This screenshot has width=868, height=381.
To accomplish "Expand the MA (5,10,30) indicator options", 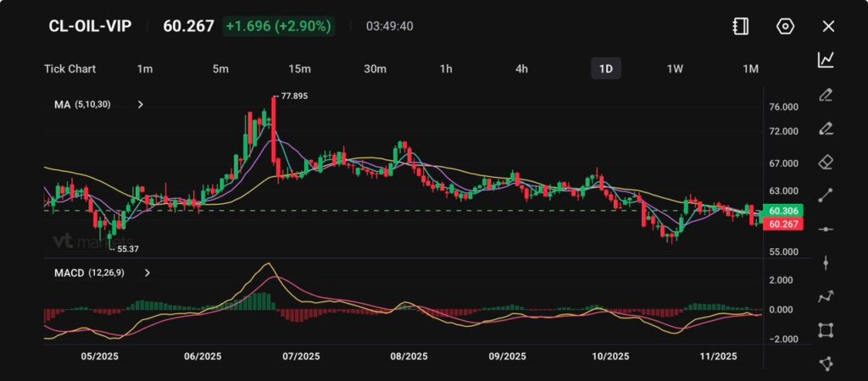I will click(141, 105).
